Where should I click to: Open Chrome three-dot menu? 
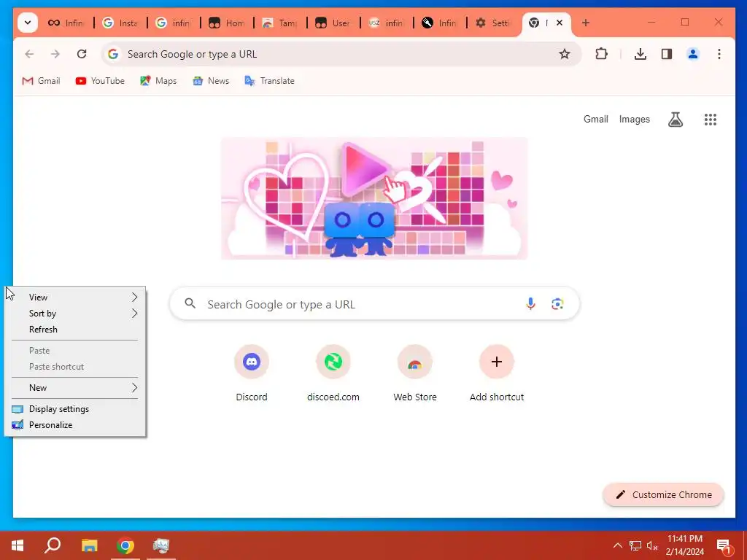coord(719,54)
